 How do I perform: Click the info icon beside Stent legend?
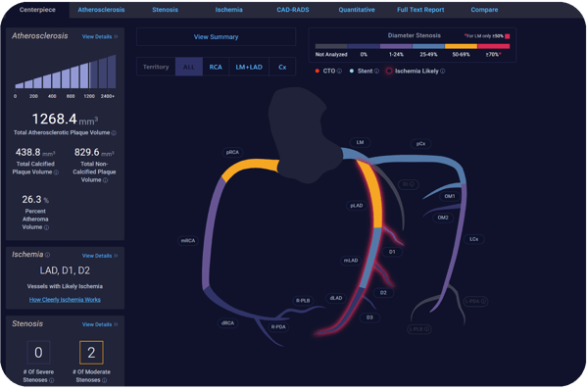tap(376, 72)
